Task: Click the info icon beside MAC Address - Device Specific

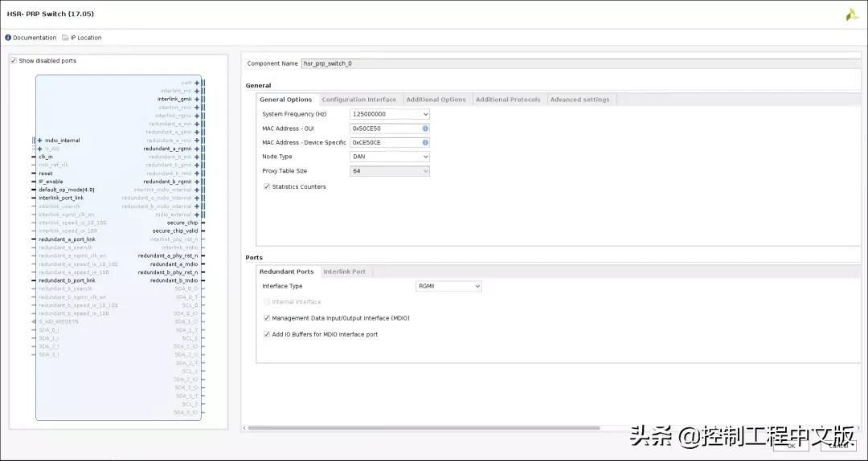Action: [x=425, y=142]
